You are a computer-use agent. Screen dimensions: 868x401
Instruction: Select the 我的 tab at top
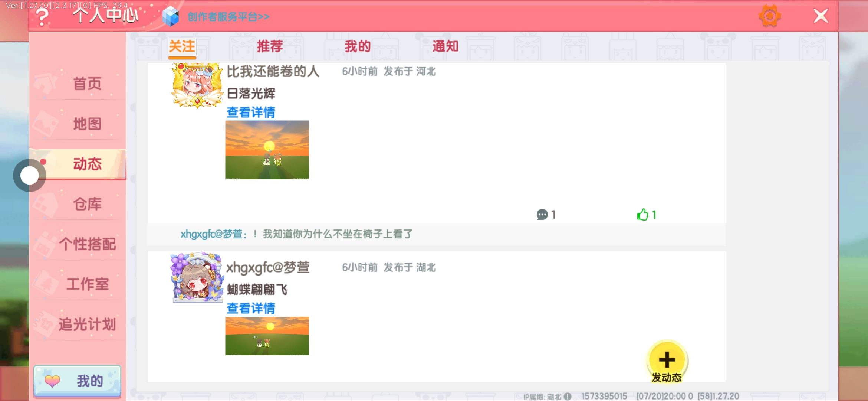coord(357,46)
